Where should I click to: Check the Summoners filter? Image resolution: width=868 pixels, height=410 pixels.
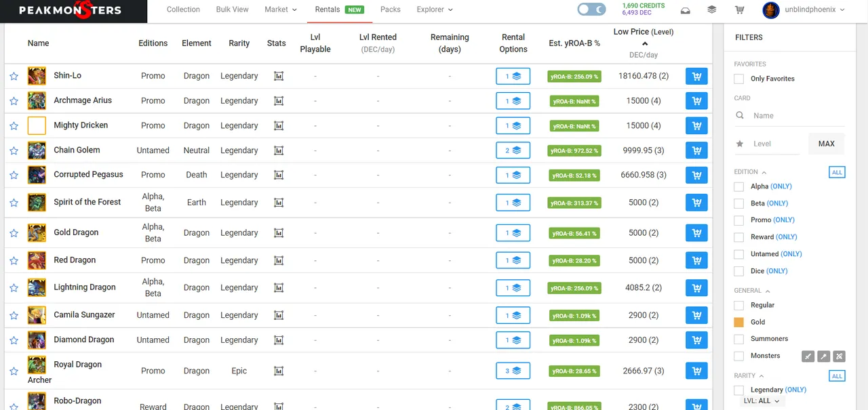coord(739,339)
